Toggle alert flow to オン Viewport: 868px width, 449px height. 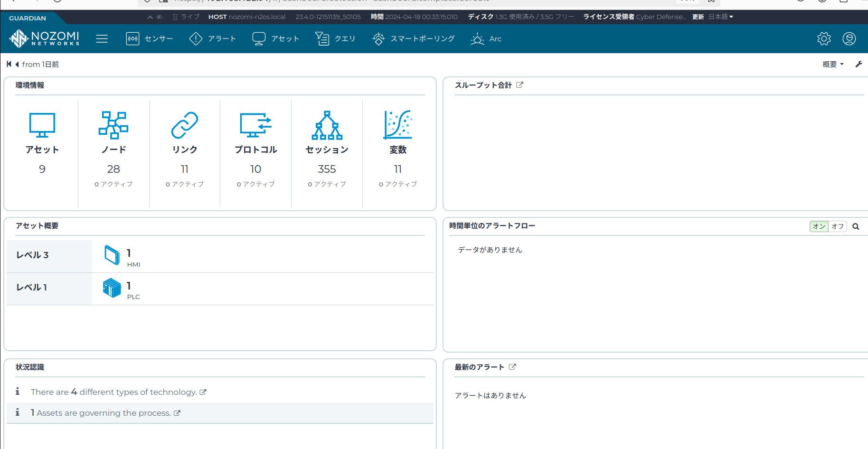pyautogui.click(x=819, y=226)
